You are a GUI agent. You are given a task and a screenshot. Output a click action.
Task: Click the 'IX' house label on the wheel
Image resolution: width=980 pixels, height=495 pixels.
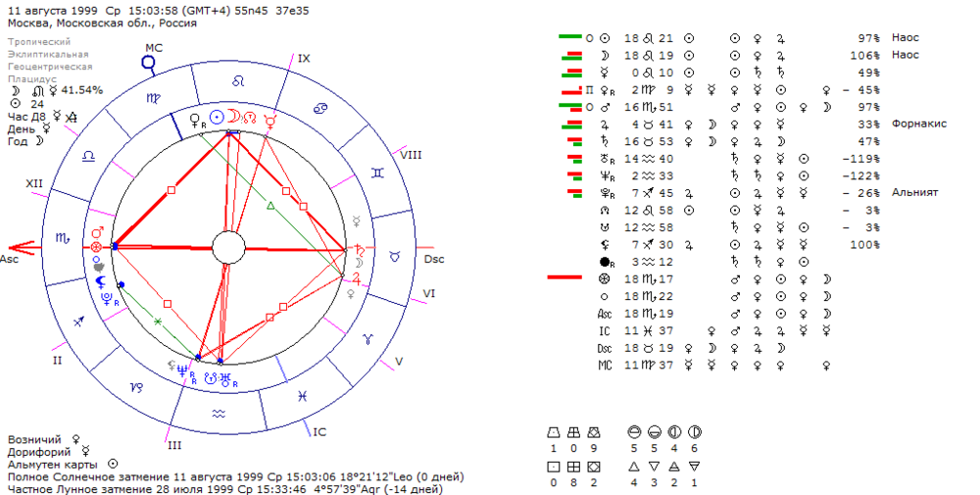click(304, 59)
